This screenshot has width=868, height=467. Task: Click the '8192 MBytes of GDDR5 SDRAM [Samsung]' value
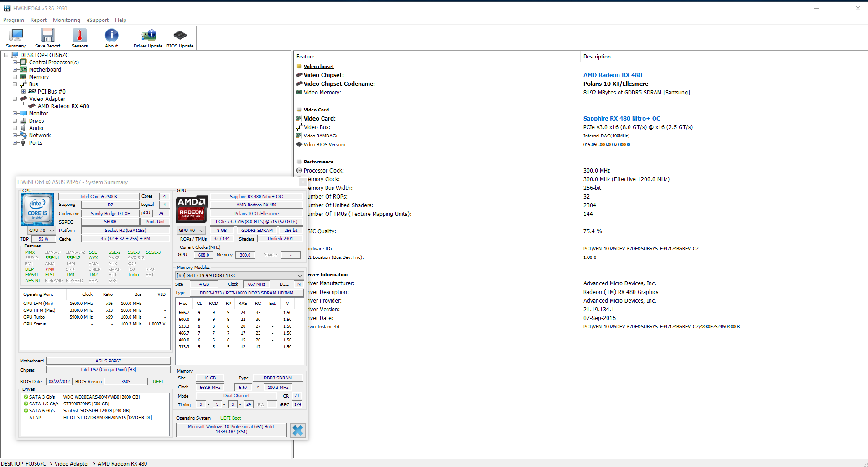coord(636,93)
